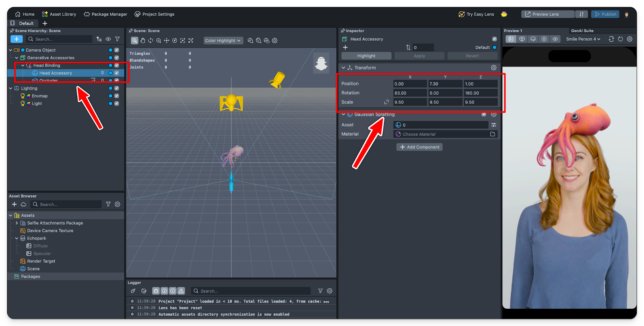The image size is (644, 326).
Task: Click the debug bug filter in Logger
Action: (x=156, y=291)
